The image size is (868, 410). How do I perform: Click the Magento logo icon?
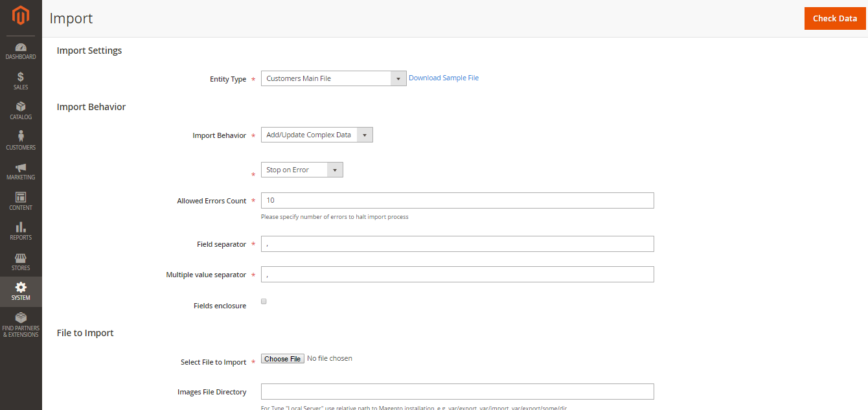click(x=20, y=16)
